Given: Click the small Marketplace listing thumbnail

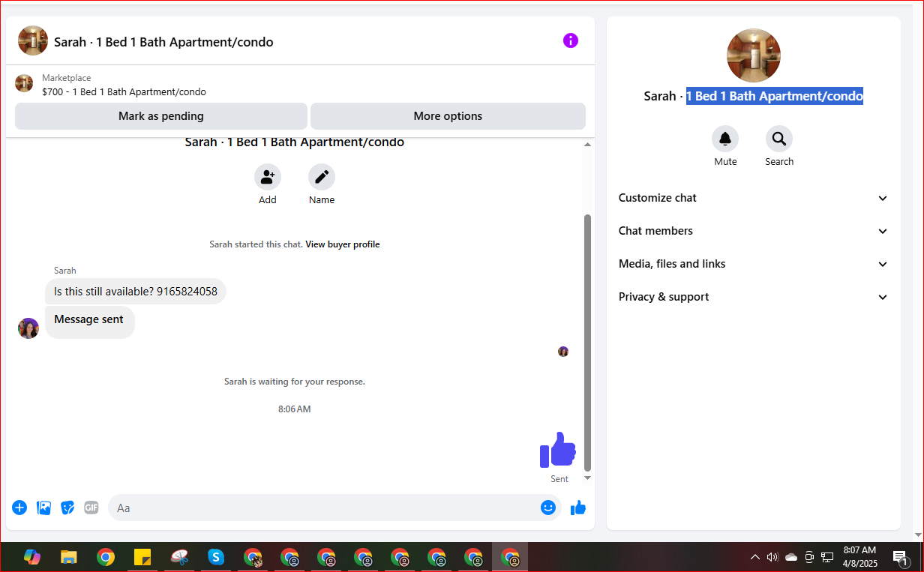Looking at the screenshot, I should (x=24, y=83).
